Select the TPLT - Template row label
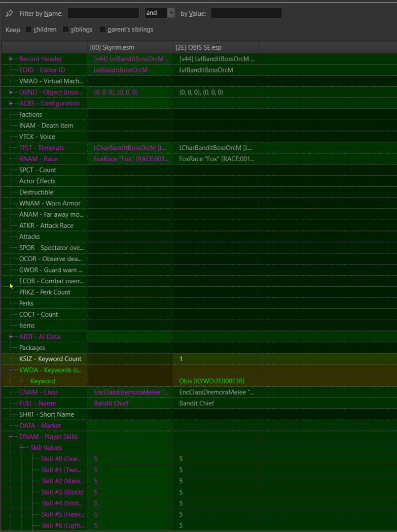Image resolution: width=397 pixels, height=532 pixels. (42, 148)
